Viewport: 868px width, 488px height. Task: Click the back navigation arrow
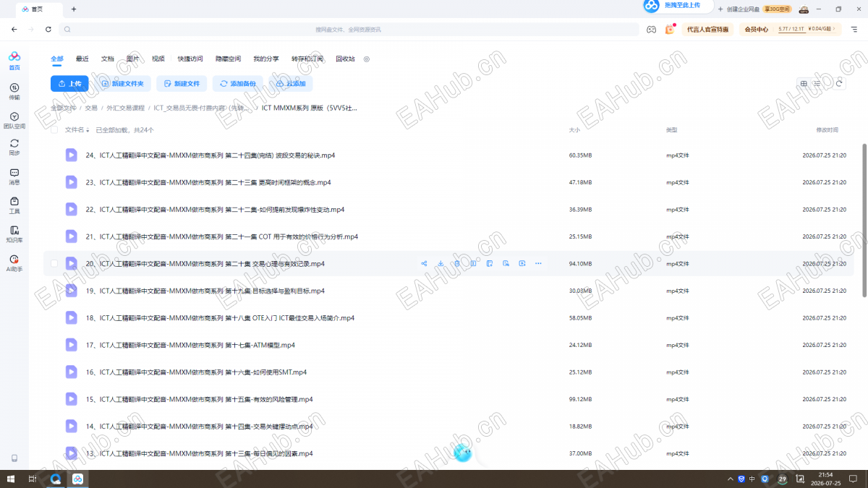pyautogui.click(x=14, y=29)
